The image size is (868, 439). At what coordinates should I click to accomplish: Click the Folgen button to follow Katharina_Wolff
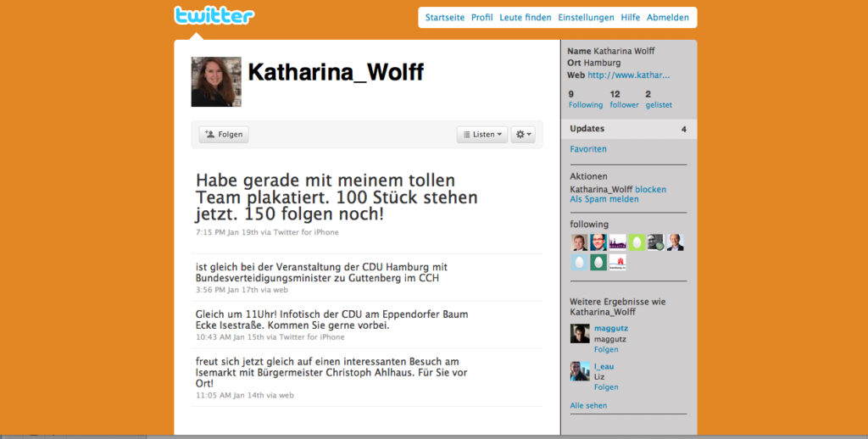click(224, 134)
